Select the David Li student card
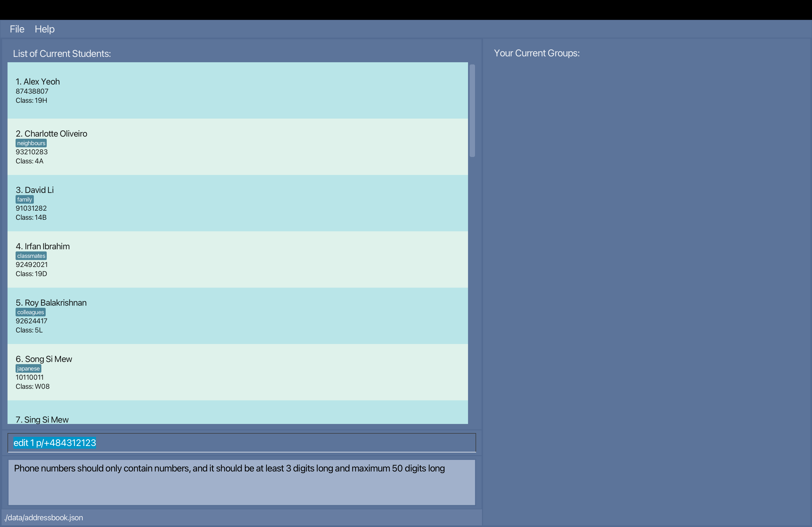The width and height of the screenshot is (812, 527). pos(237,203)
